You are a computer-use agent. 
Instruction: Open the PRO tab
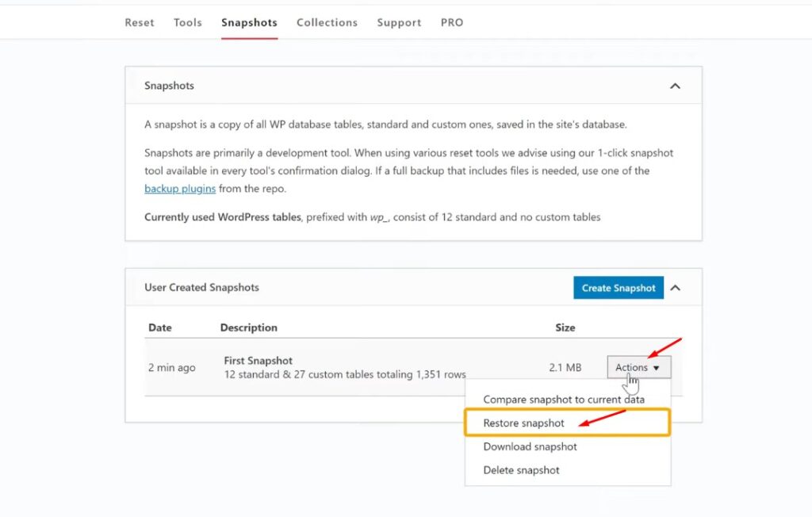tap(451, 22)
